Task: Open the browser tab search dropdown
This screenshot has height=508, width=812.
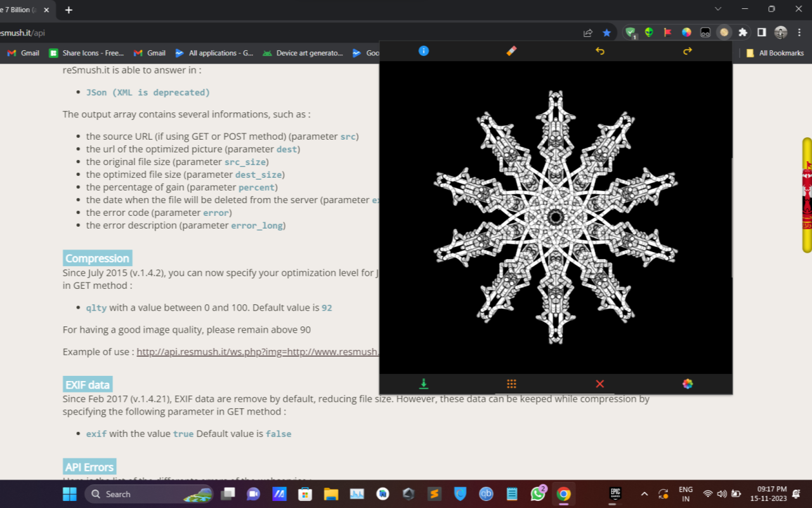Action: (x=717, y=10)
